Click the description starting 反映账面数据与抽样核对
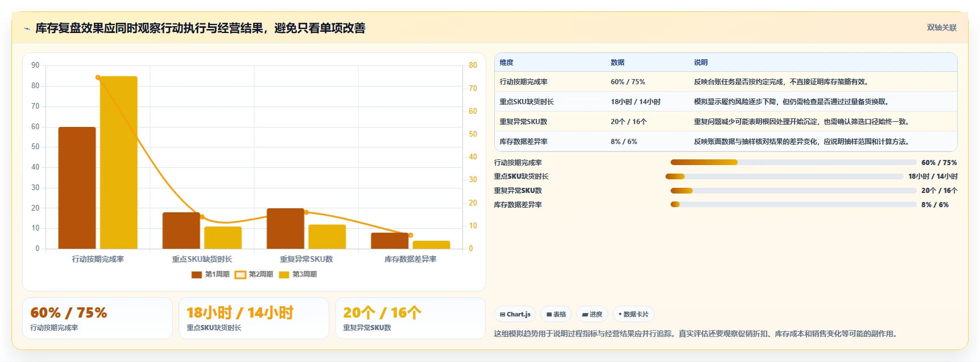The width and height of the screenshot is (980, 362). (803, 142)
